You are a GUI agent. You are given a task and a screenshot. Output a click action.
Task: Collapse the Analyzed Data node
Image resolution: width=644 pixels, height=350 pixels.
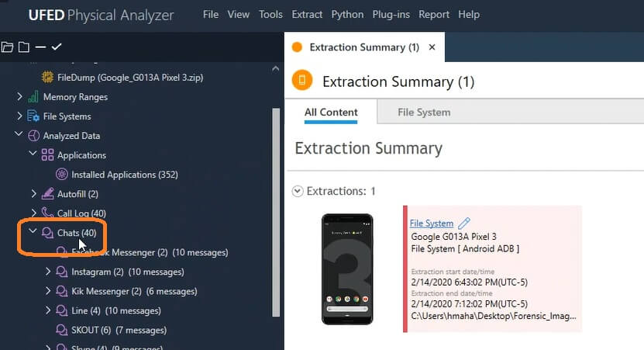(19, 134)
